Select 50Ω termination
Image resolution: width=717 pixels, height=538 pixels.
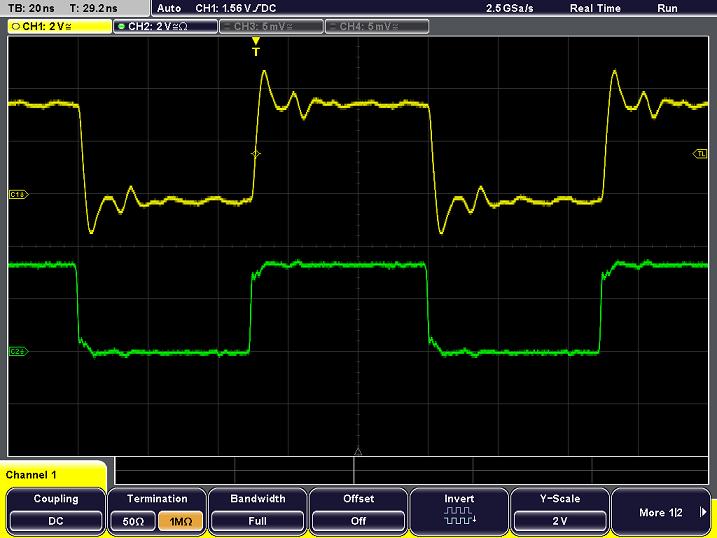point(133,520)
